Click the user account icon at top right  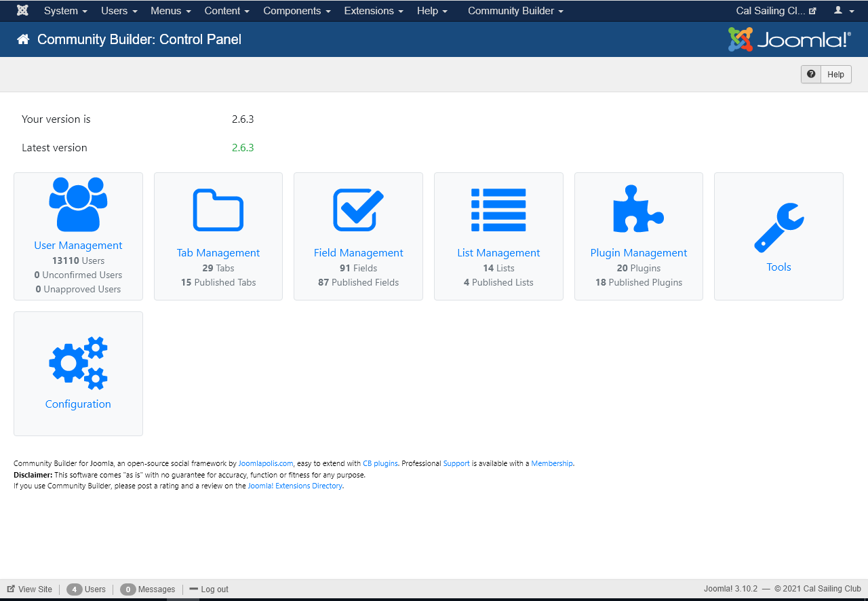pos(838,11)
